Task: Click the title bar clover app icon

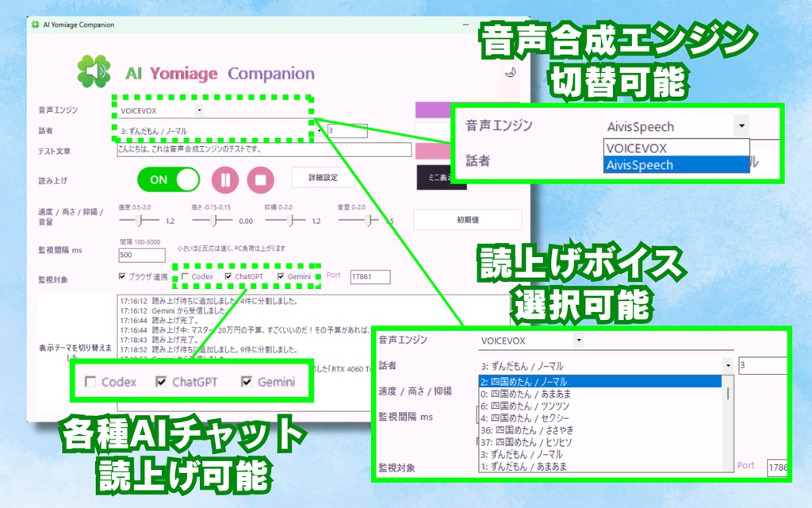Action: tap(35, 25)
